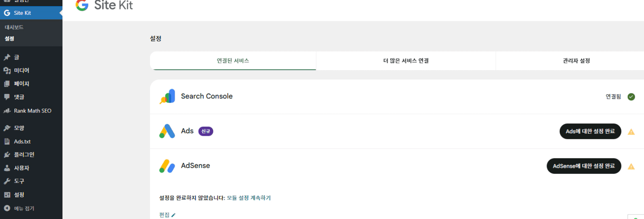The width and height of the screenshot is (644, 219).
Task: Click the Search Console logo icon
Action: [x=167, y=96]
